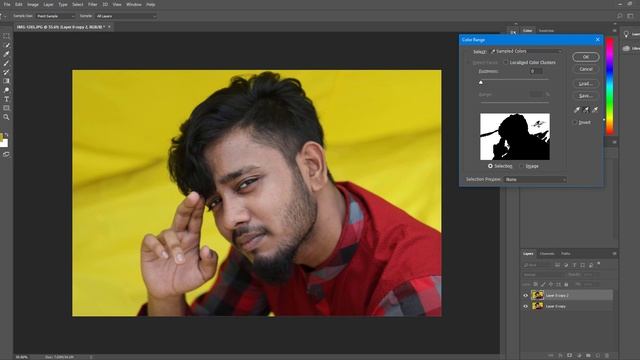
Task: Filter layers by shape layers icon
Action: pyautogui.click(x=582, y=265)
